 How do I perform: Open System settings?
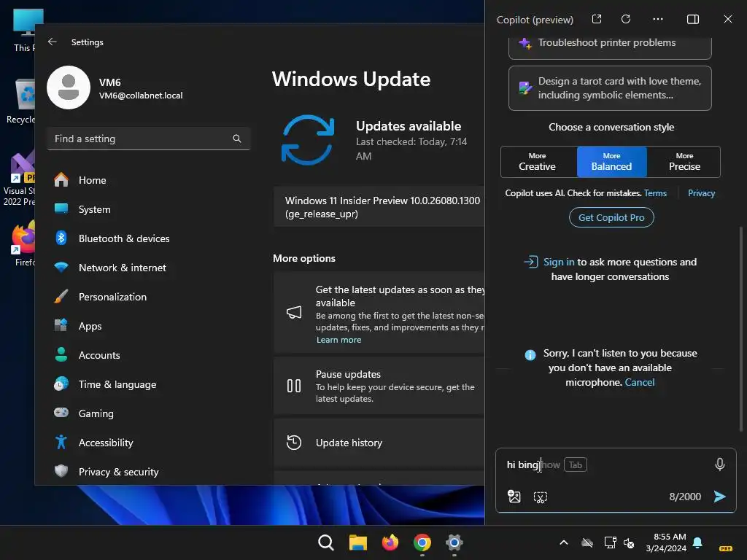point(147,209)
